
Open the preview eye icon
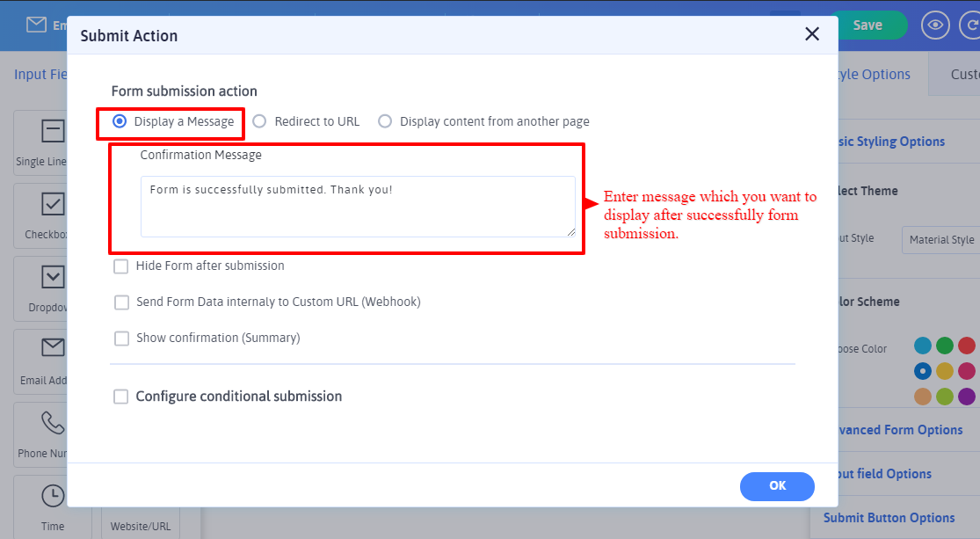tap(936, 25)
